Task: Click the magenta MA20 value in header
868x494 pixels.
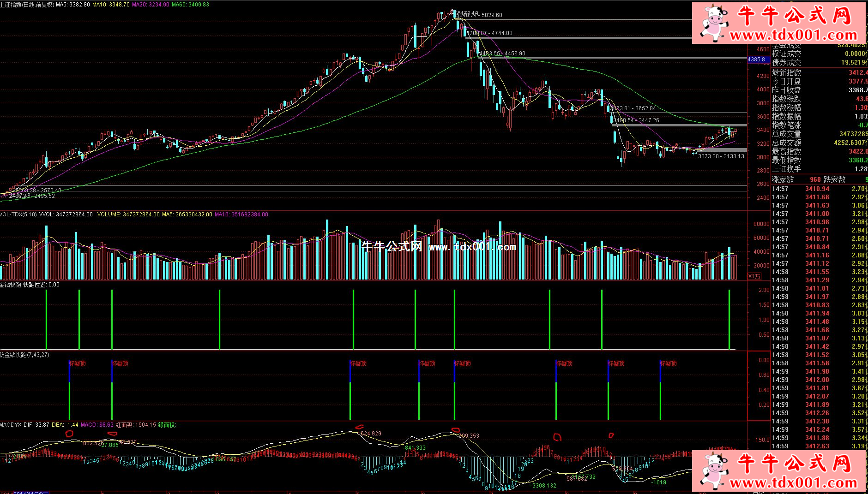Action: 151,5
